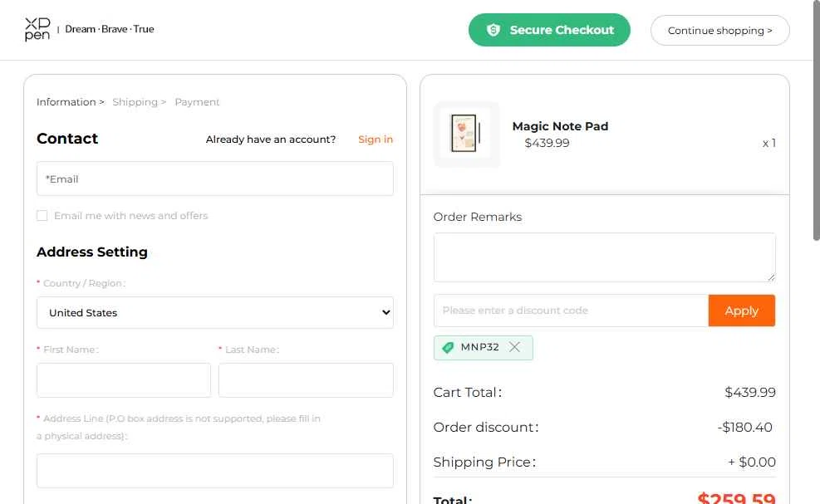The height and width of the screenshot is (504, 820).
Task: Enable email me with news and offers
Action: 42,215
